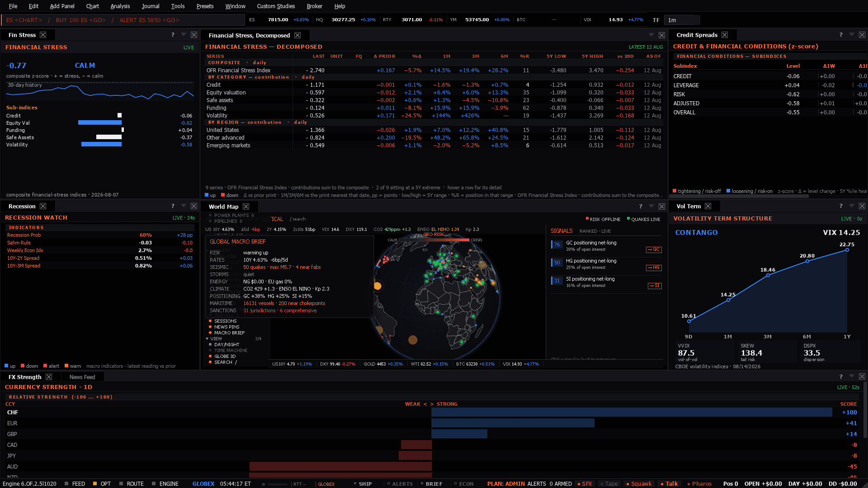Click the TF timeframe field showing 1m

pyautogui.click(x=682, y=20)
